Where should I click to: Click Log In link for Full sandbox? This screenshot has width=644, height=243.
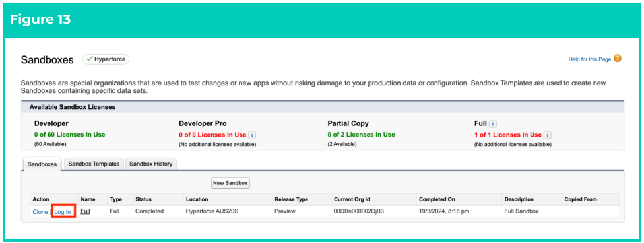[x=63, y=212]
